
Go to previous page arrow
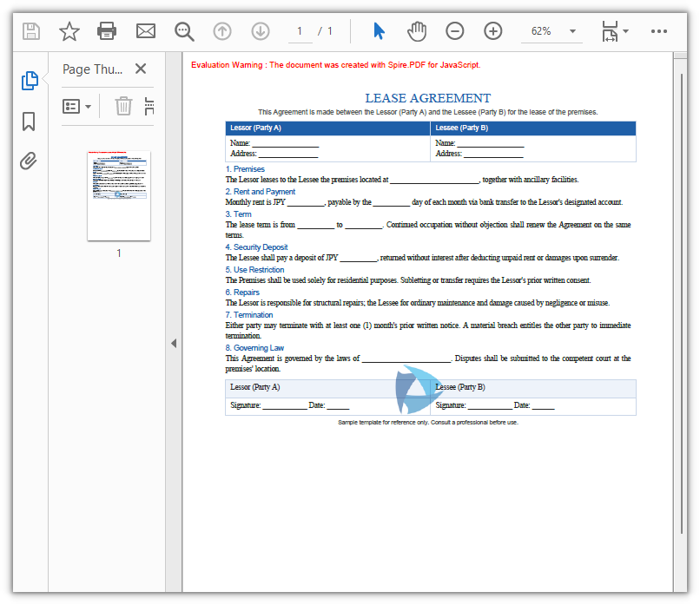coord(222,31)
